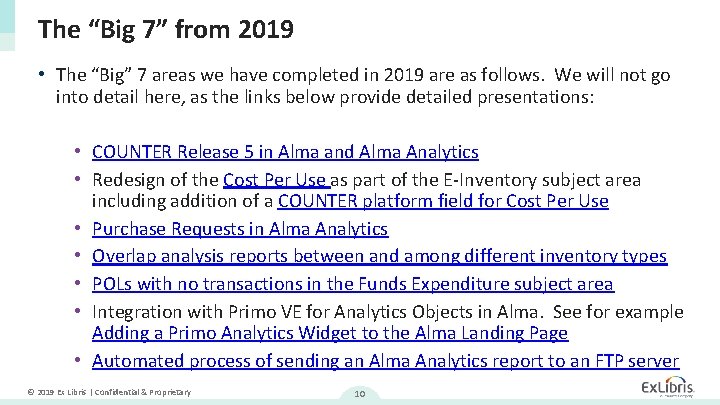Open Overlap analysis reports link
Image resolution: width=720 pixels, height=405 pixels.
[380, 256]
